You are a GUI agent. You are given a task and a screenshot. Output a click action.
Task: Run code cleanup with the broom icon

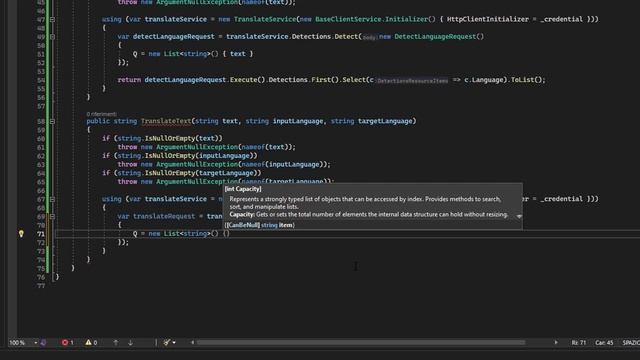pos(167,342)
